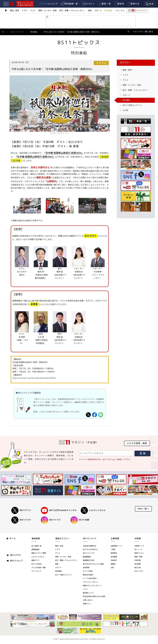
Task: Open 理論社 サイトをチェック bottom banner
Action: pos(32,624)
